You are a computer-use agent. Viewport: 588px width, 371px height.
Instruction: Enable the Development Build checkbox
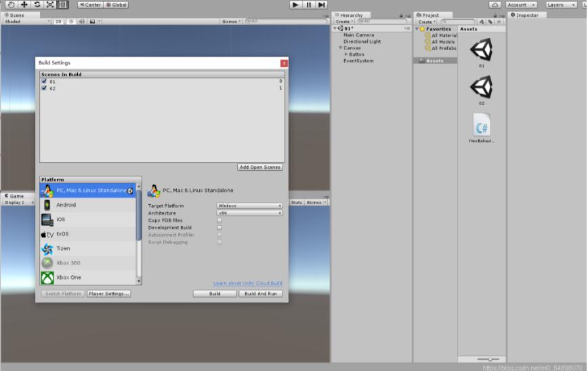(x=219, y=228)
